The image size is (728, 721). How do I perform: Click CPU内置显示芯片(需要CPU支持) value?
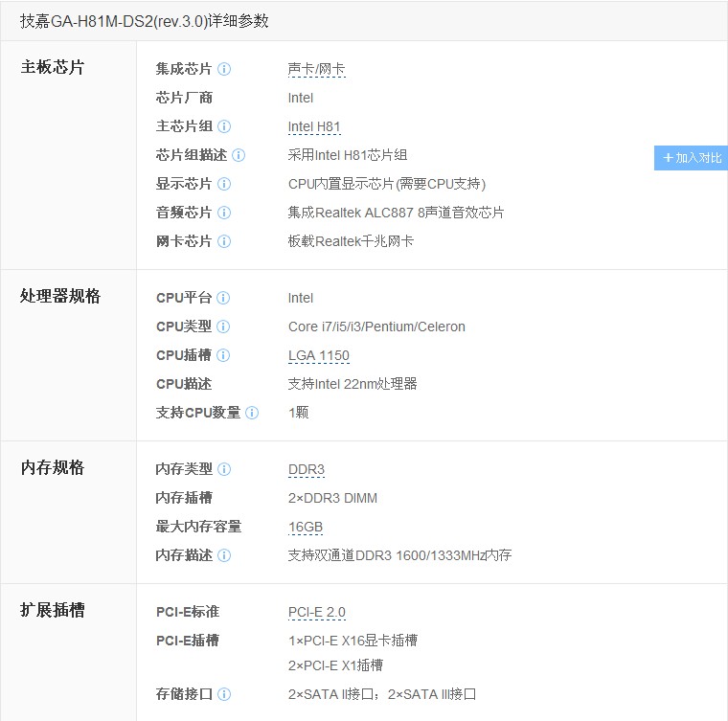click(387, 184)
